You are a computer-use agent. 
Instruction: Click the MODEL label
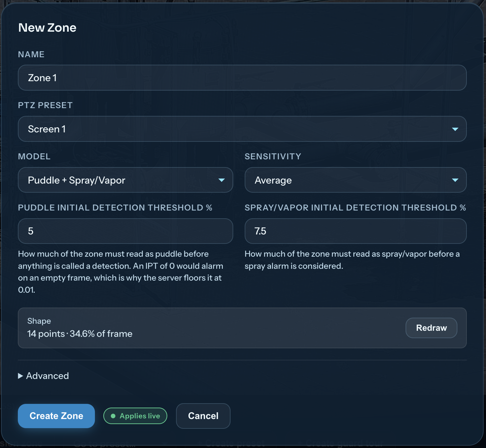pyautogui.click(x=34, y=156)
